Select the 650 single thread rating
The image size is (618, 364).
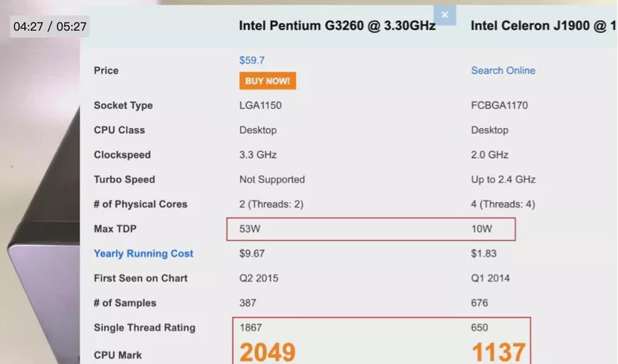(x=479, y=328)
